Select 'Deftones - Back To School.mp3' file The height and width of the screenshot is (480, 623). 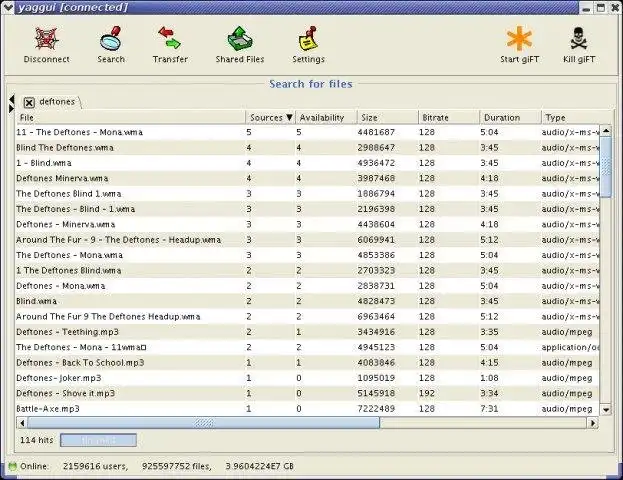pos(80,363)
